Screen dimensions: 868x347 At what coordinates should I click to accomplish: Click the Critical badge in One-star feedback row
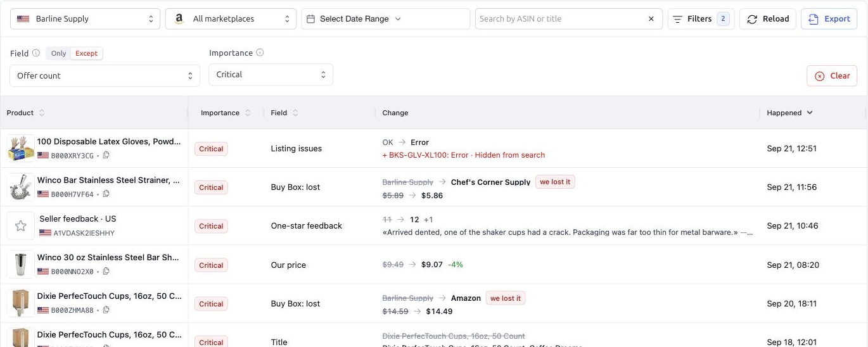[211, 226]
